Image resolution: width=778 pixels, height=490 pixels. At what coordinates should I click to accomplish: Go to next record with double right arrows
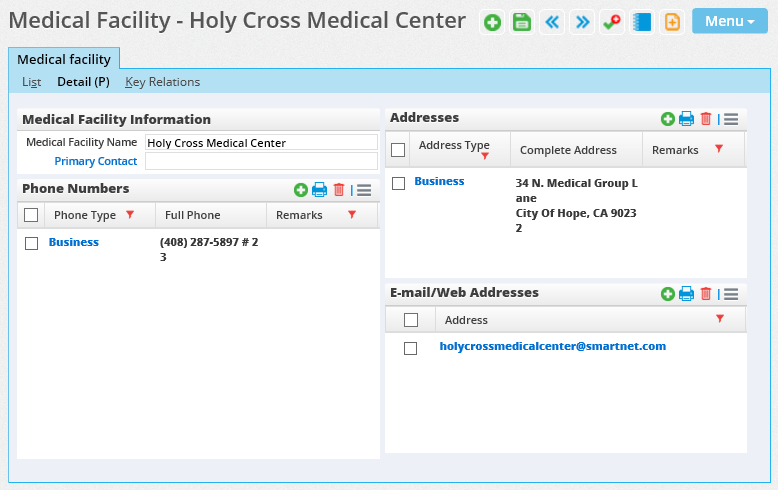(582, 22)
